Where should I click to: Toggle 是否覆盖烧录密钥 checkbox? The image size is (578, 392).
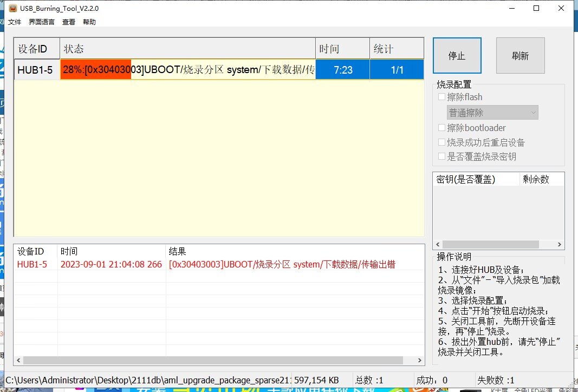442,156
